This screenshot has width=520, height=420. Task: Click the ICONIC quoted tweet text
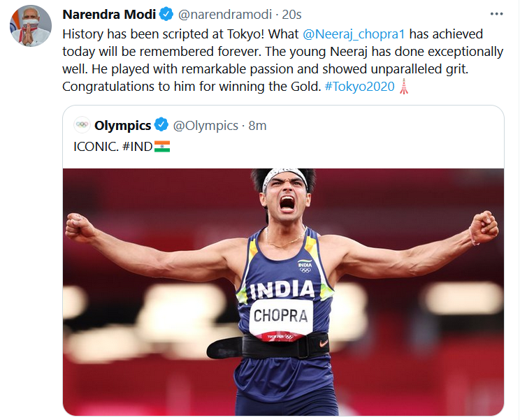(x=96, y=147)
